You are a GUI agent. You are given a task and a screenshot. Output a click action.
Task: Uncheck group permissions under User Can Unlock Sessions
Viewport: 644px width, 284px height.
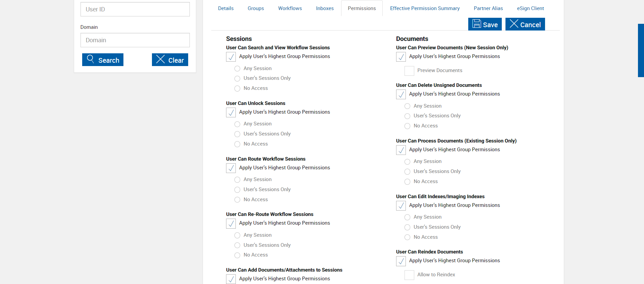coord(231,112)
